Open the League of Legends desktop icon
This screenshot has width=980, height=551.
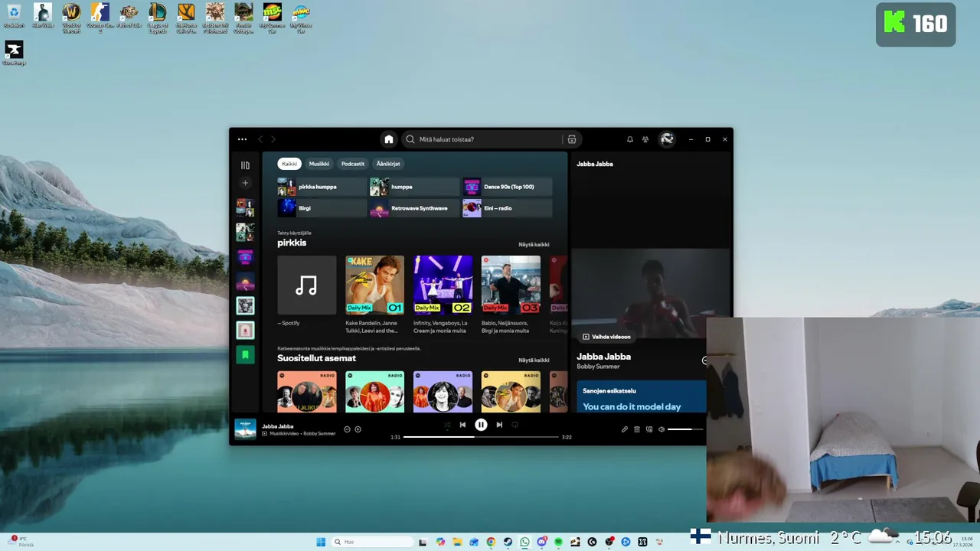click(x=158, y=17)
